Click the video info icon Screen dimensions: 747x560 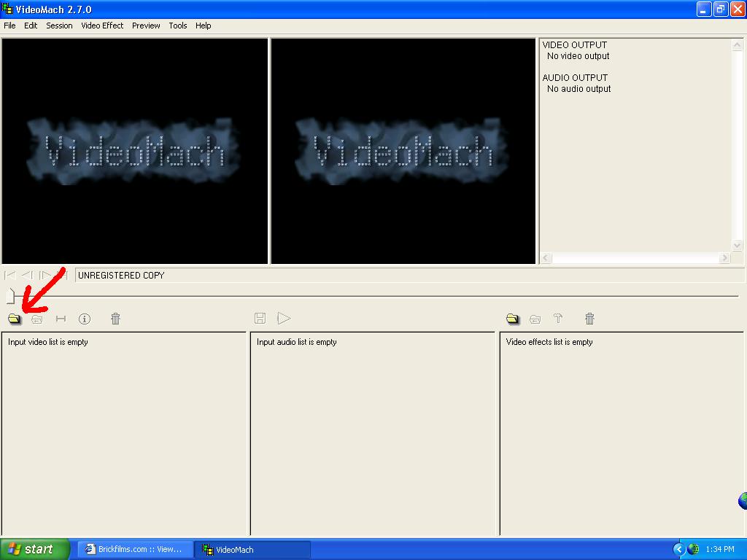[x=85, y=319]
